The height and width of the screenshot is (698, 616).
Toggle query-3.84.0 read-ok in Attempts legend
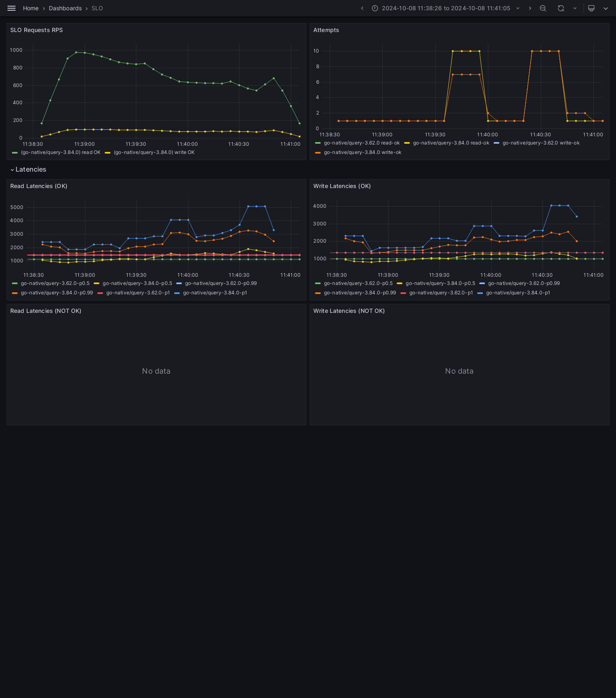451,143
